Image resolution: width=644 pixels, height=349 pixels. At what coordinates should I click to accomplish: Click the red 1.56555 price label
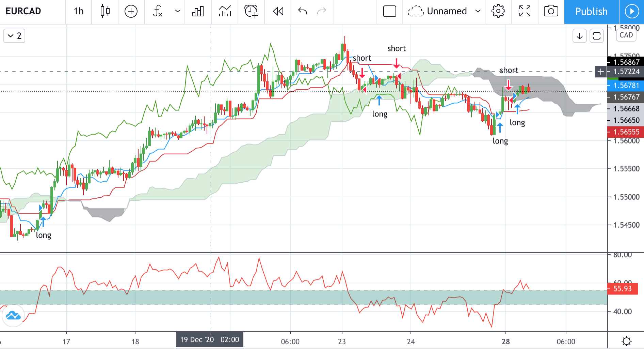(x=626, y=132)
